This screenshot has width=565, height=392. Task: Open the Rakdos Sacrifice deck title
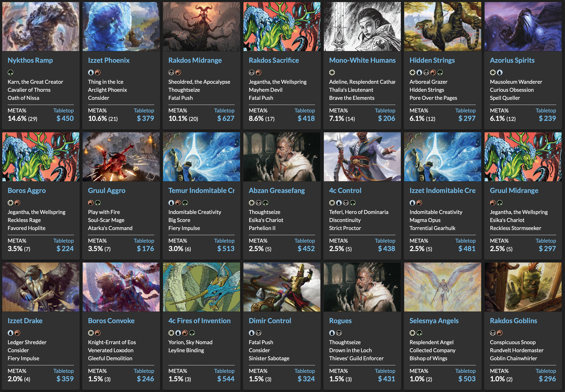click(x=274, y=60)
